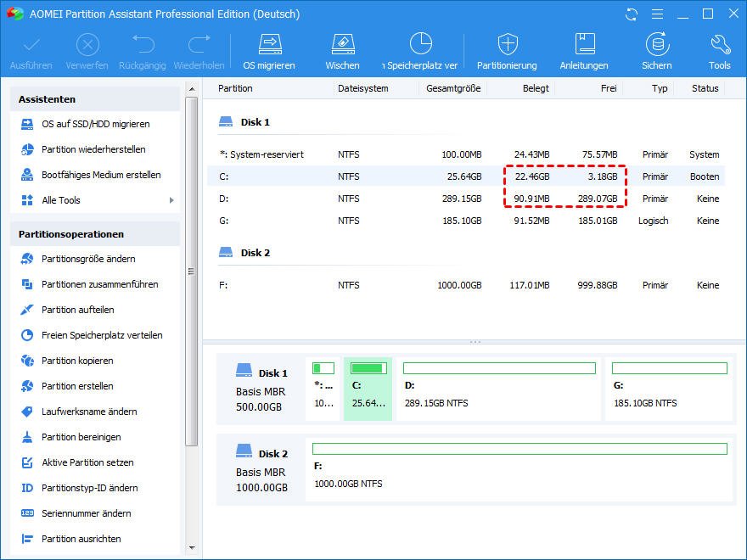Viewport: 747px width, 560px height.
Task: Click the Sichern backup icon
Action: click(x=656, y=51)
